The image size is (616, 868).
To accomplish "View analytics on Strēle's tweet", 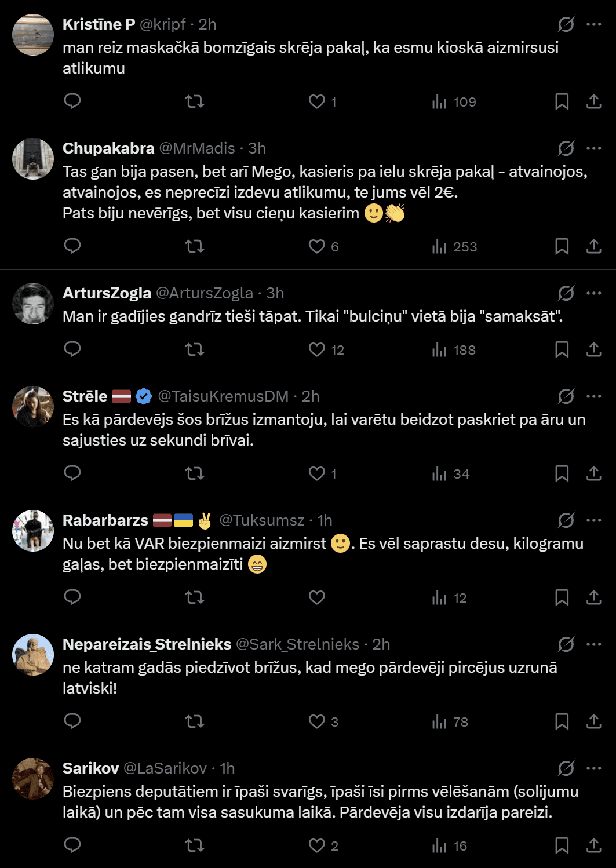I will pos(450,473).
